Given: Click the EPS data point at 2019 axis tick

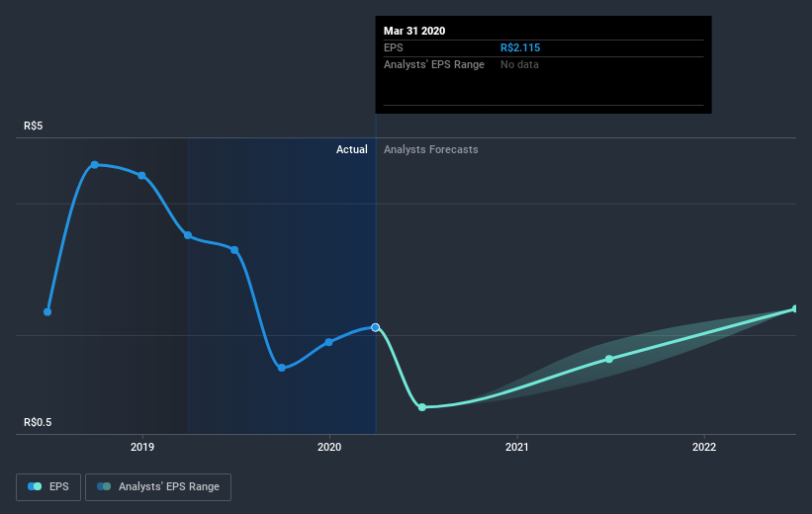Looking at the screenshot, I should 141,176.
